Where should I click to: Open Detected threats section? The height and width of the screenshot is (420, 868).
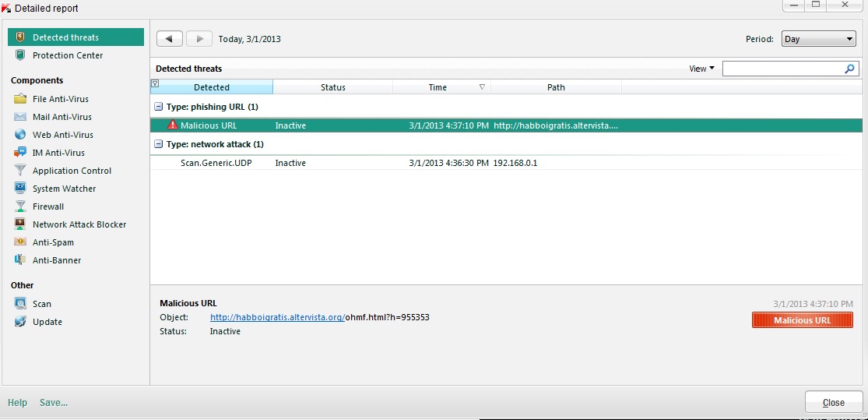pos(76,37)
